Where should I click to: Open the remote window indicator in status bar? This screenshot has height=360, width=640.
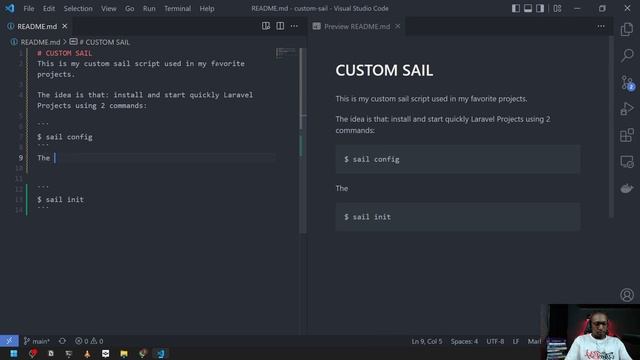pos(9,341)
